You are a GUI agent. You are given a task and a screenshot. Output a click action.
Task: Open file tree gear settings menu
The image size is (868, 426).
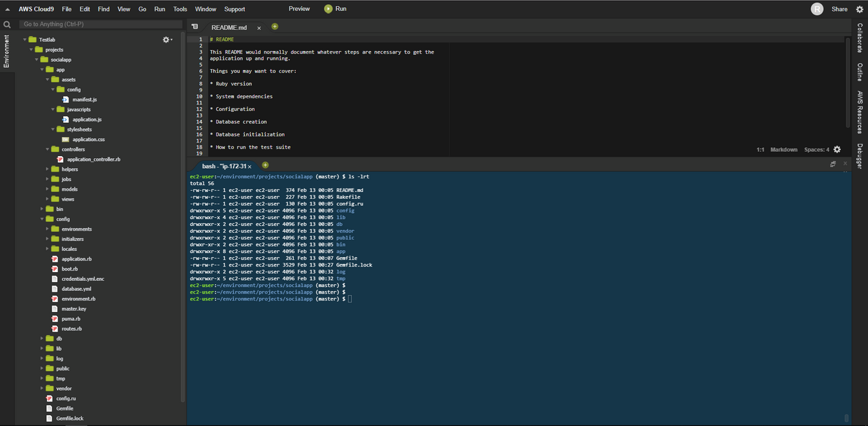click(167, 40)
